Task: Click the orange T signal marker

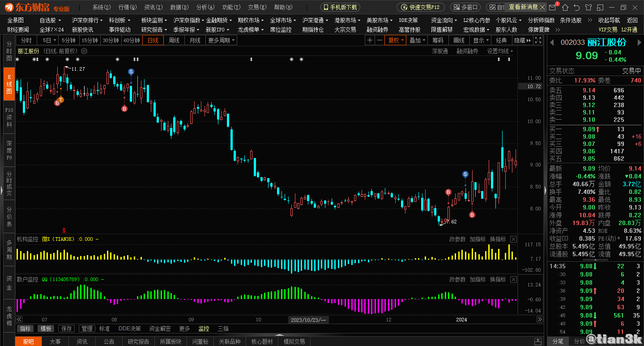Action: 61,99
